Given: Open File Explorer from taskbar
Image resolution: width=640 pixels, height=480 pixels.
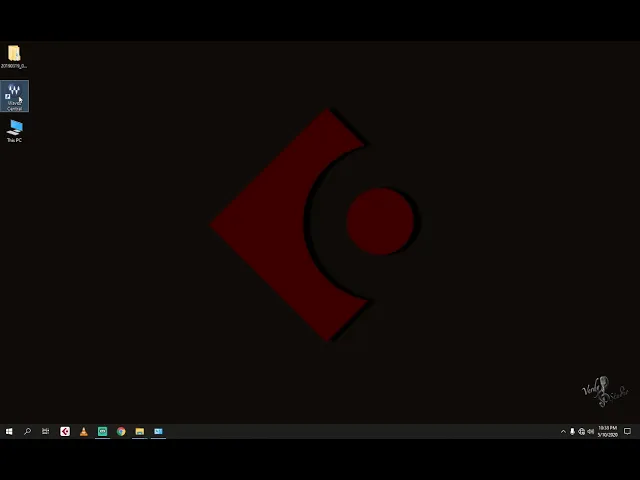Looking at the screenshot, I should [x=140, y=431].
